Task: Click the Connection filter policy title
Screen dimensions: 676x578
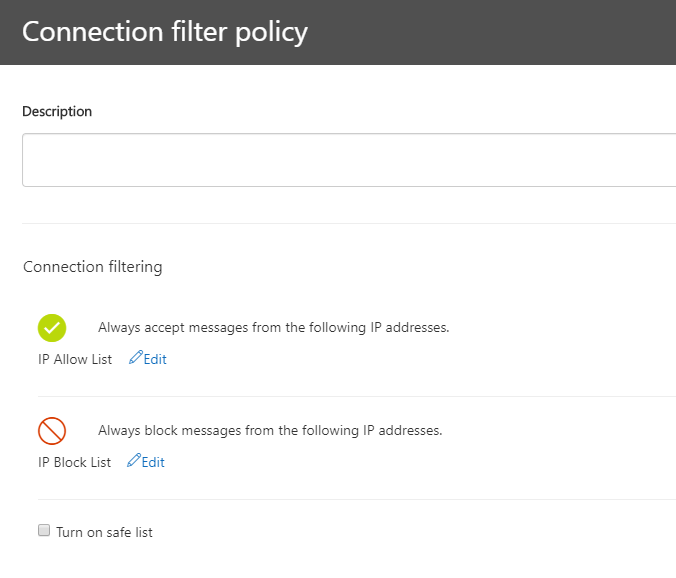Action: click(x=165, y=32)
